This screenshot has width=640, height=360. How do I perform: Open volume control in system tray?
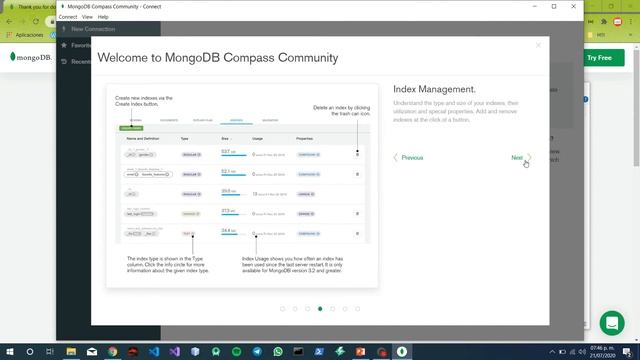coord(582,351)
